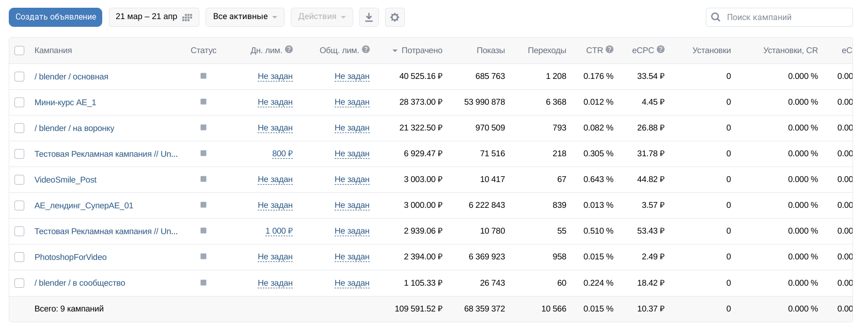The image size is (868, 329).
Task: Click the Создать объявление button
Action: tap(56, 17)
